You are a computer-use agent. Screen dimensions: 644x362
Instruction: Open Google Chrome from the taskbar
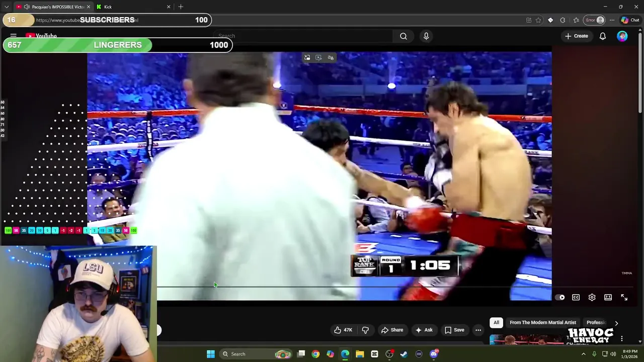click(x=315, y=354)
